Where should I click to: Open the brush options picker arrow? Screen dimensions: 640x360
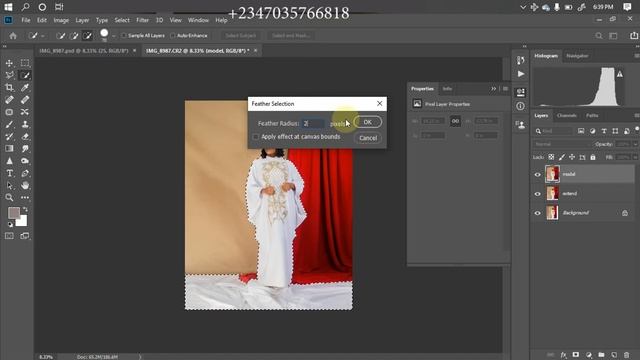click(x=113, y=36)
